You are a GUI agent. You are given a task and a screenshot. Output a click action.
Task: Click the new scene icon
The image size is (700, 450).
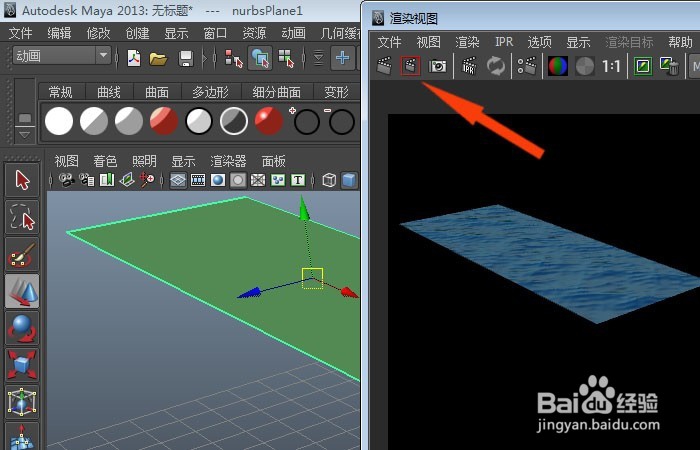[133, 58]
